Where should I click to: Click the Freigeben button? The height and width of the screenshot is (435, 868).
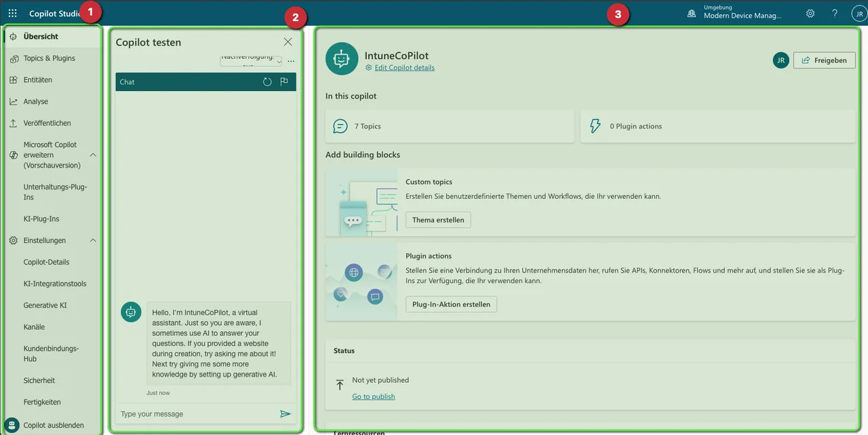coord(825,60)
